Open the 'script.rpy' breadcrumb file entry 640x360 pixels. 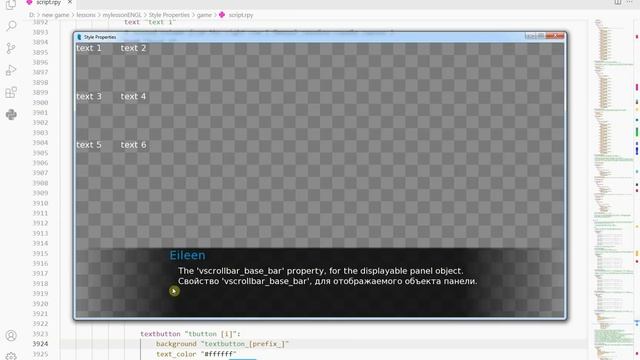click(x=241, y=15)
